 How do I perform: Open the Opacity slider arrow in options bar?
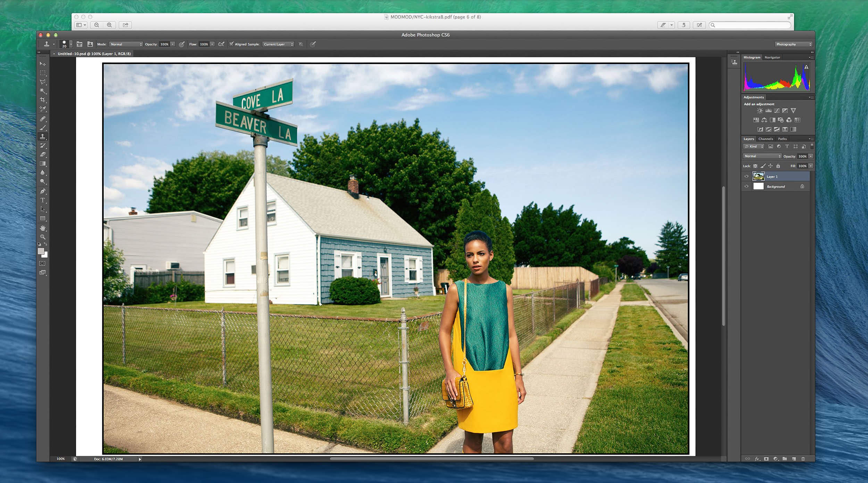[x=173, y=44]
